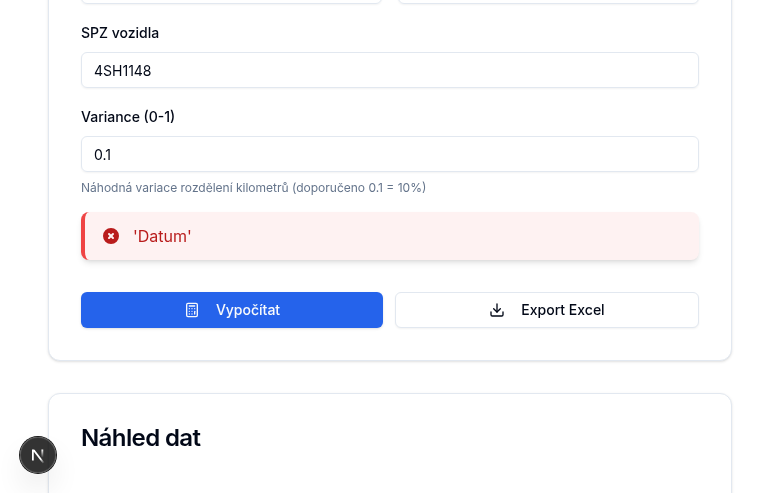Open the Next.js dev tools badge
Screen dimensions: 780x493
[38, 455]
